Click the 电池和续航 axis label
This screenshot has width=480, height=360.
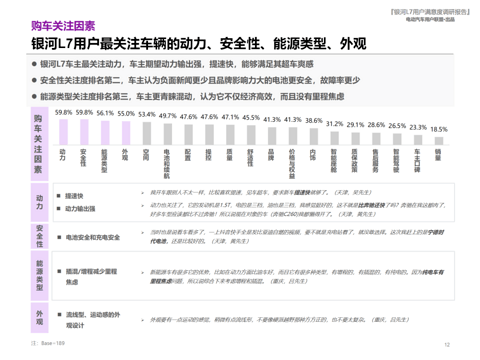167,164
